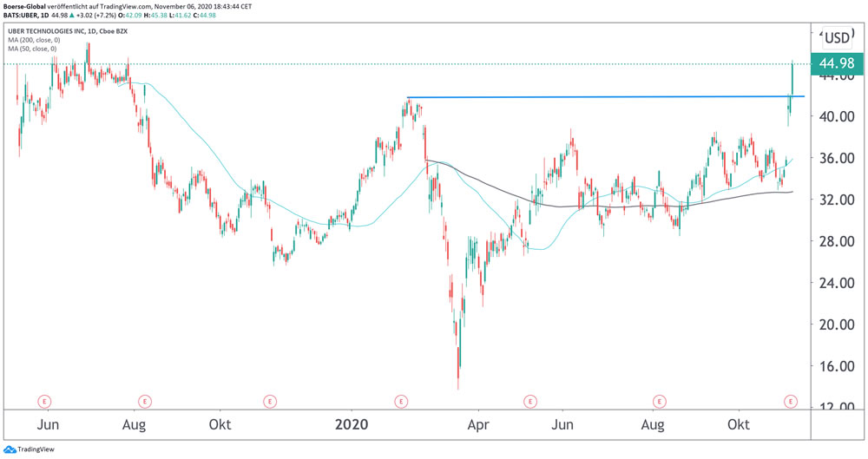Click the earnings marker after Okt 2019

(x=270, y=401)
